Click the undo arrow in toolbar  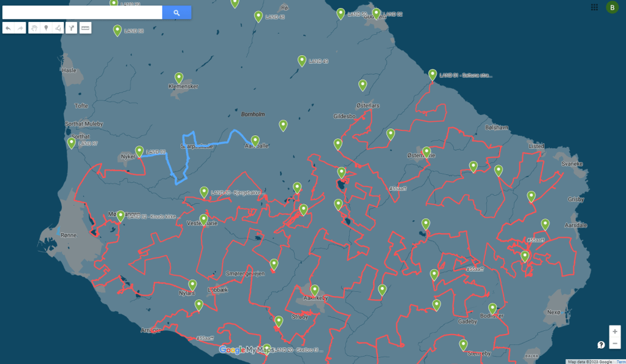click(9, 28)
